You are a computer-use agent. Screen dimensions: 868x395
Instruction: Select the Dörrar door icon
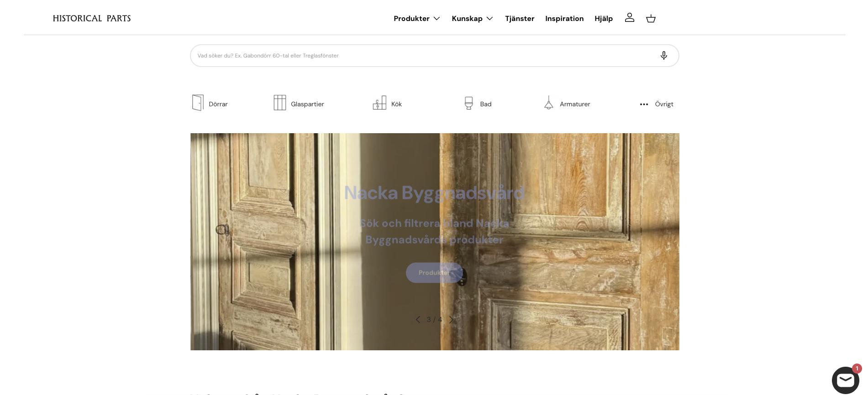click(198, 103)
